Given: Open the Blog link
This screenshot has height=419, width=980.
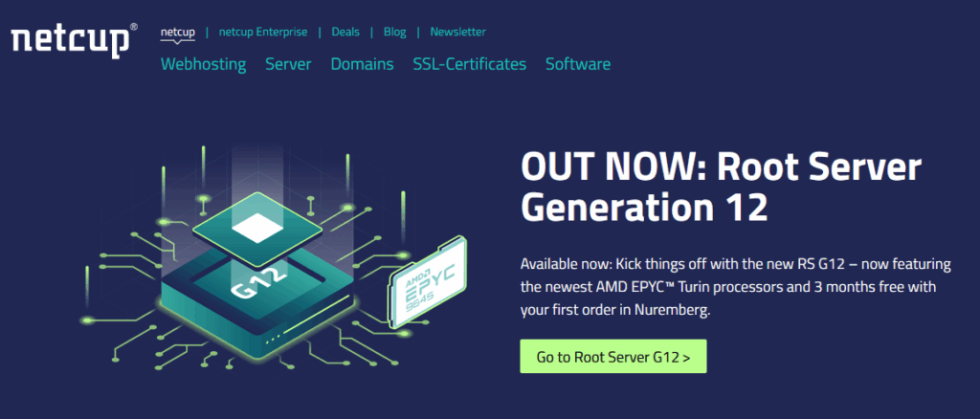Looking at the screenshot, I should click(x=395, y=32).
